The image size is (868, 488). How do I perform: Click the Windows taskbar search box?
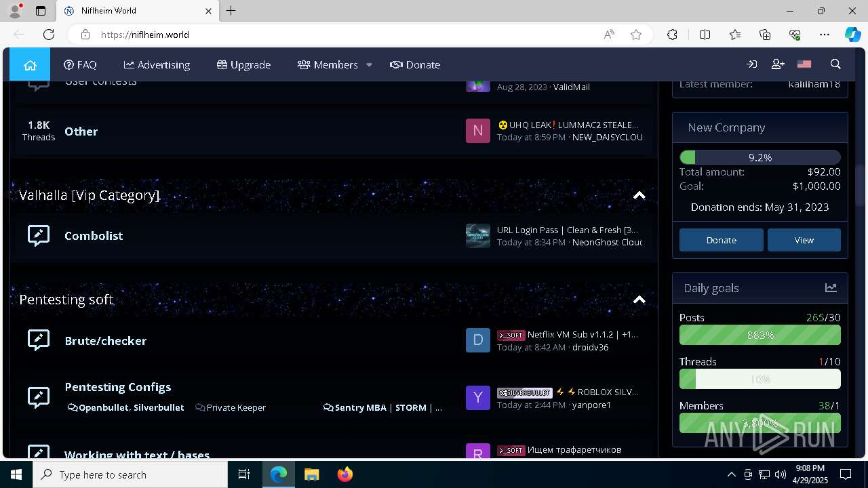click(130, 474)
